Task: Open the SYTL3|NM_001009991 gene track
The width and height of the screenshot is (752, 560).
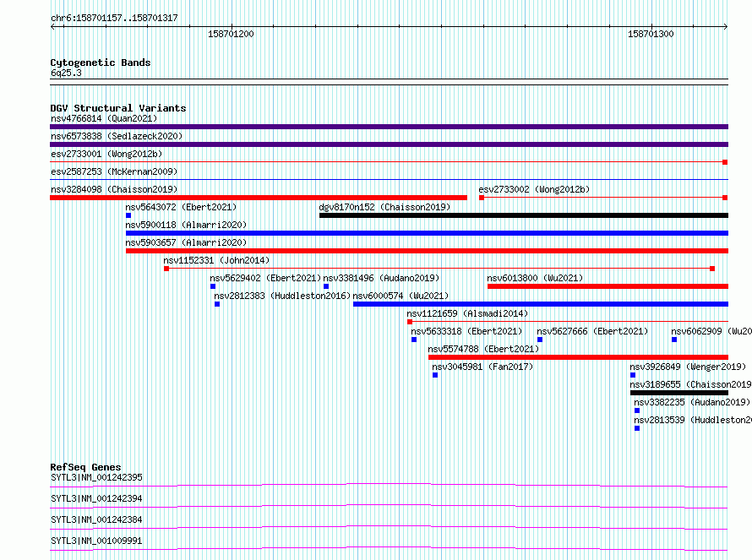Action: (x=389, y=549)
